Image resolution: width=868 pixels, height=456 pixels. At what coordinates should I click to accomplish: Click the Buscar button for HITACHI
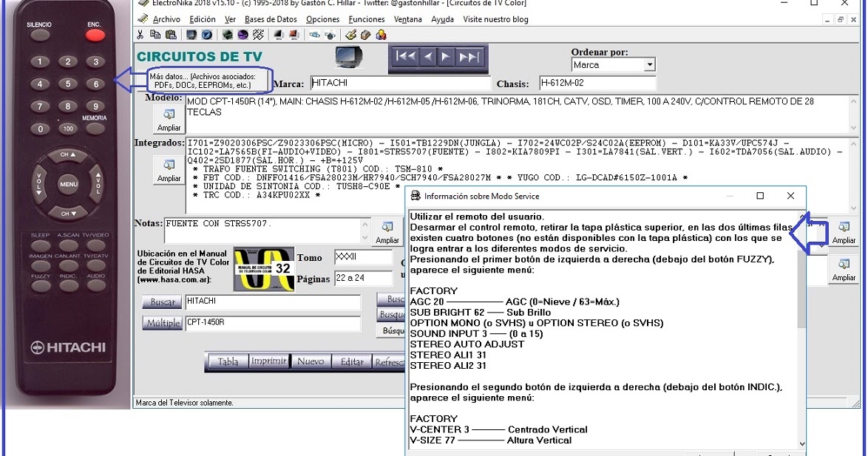click(161, 302)
